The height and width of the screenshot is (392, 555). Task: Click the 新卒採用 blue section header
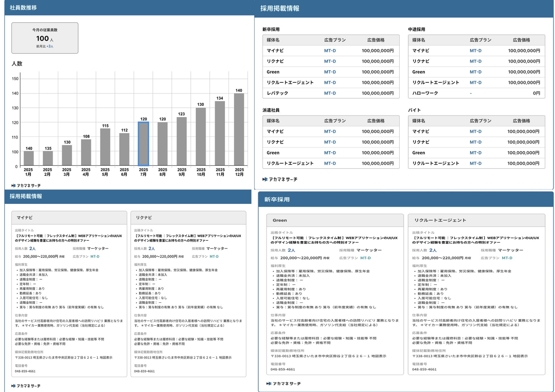point(406,199)
